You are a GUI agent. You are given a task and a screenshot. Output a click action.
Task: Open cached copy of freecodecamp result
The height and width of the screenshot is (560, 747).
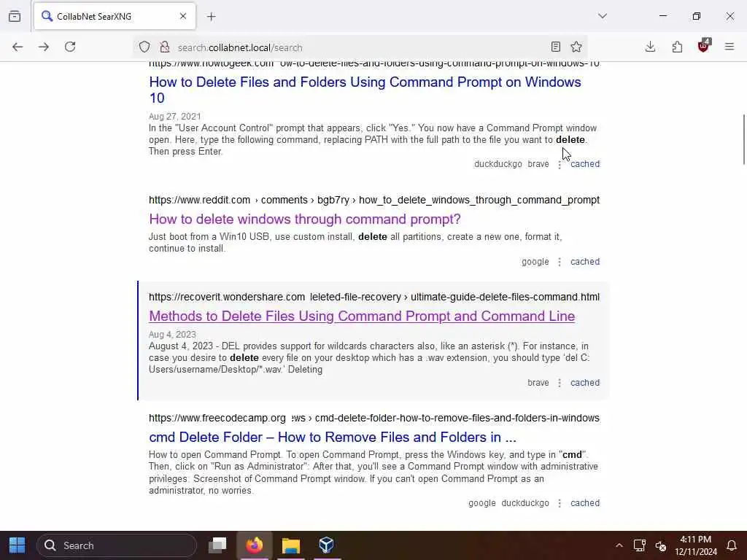coord(585,503)
